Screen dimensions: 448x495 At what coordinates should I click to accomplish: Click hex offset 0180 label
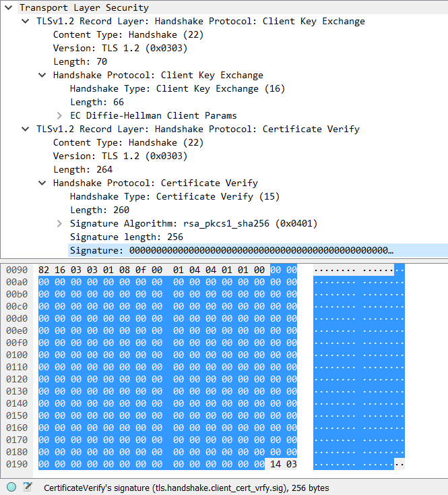point(17,452)
